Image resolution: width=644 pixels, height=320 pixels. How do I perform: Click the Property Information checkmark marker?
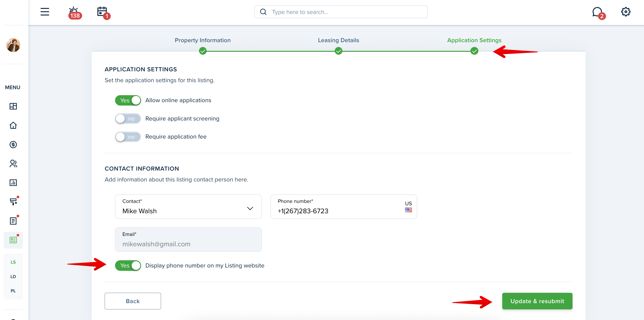[202, 51]
